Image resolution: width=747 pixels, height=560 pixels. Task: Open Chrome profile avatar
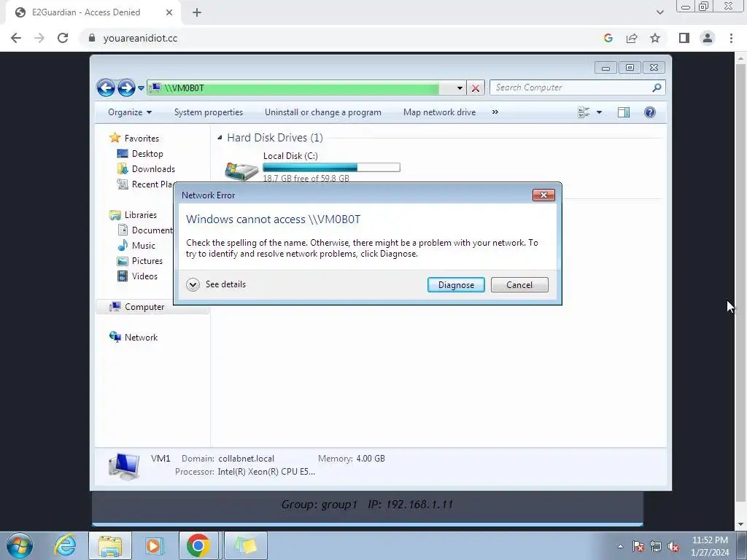[x=708, y=38]
